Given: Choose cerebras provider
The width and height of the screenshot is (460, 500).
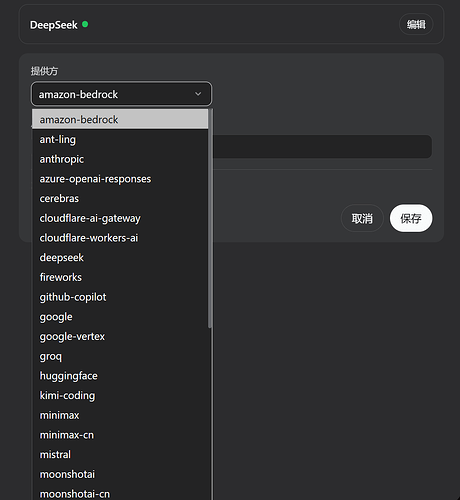Looking at the screenshot, I should tap(120, 198).
